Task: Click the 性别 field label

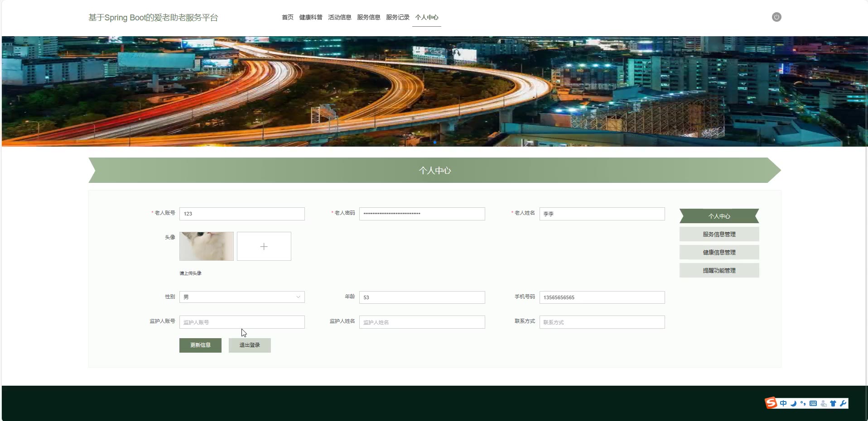Action: tap(170, 297)
